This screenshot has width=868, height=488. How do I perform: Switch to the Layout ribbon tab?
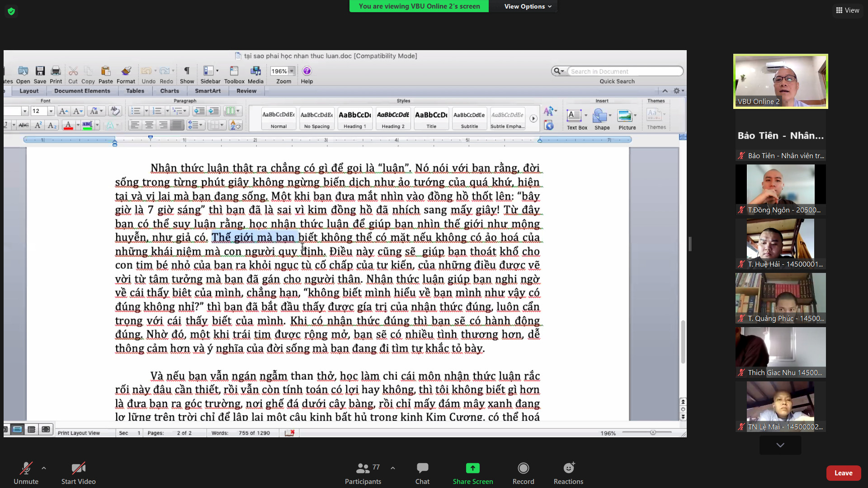(x=29, y=91)
